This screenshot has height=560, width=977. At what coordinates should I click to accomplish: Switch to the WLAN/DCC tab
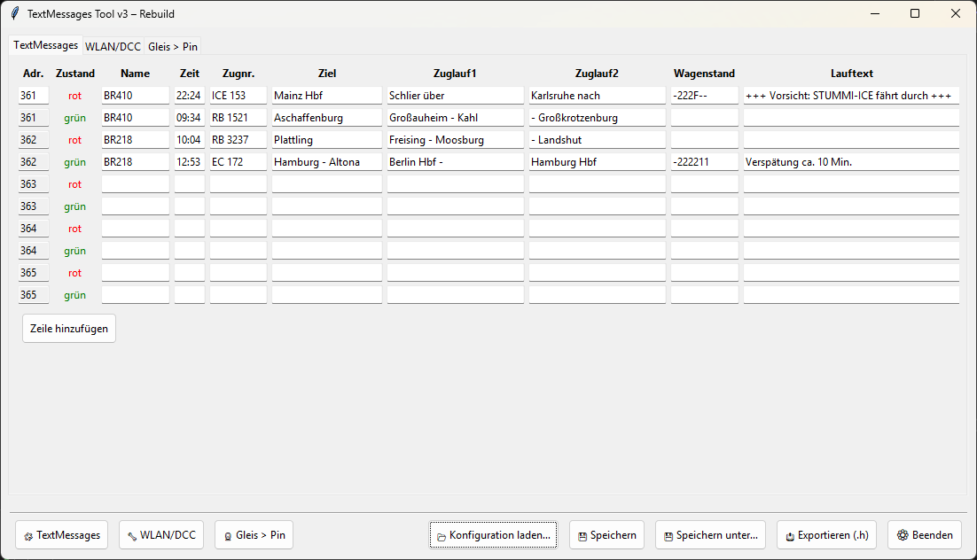click(113, 46)
